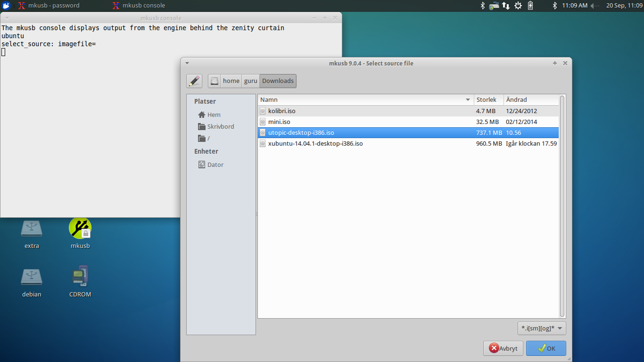Click the 4.7 MB size cell
This screenshot has height=362, width=644.
(486, 111)
